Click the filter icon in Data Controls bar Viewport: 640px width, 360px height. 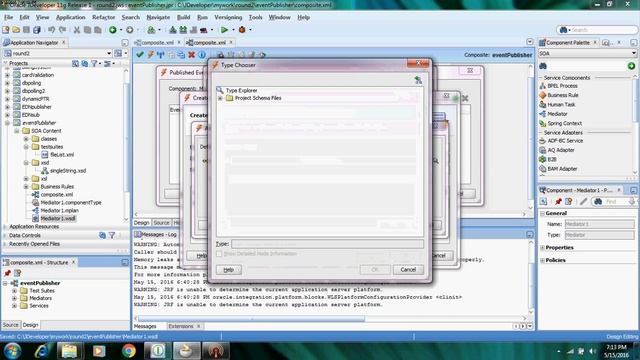coord(112,236)
